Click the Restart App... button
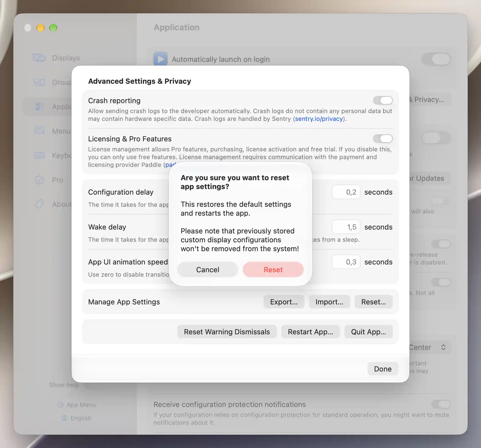Screen dimensions: 481x448 [x=310, y=332]
